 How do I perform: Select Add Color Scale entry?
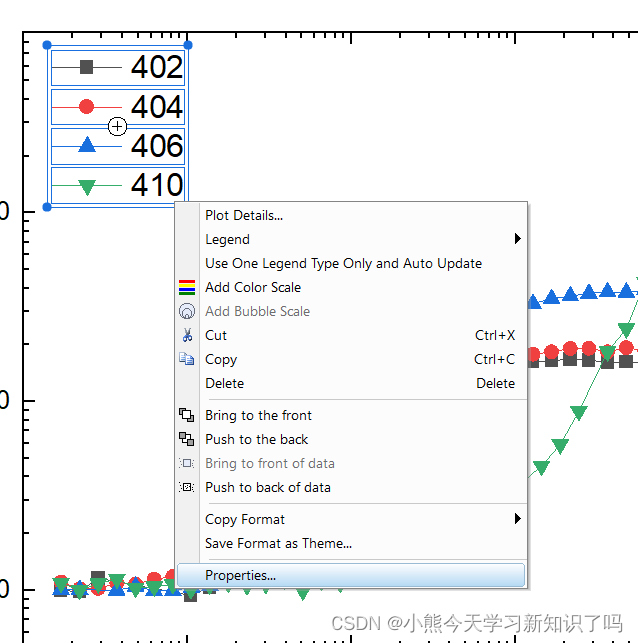(x=351, y=287)
